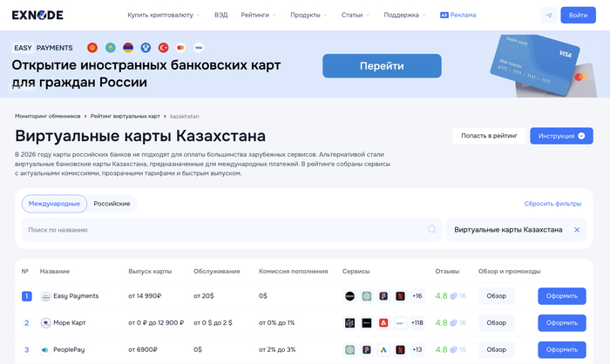
Task: Click the PeoplePay logo in third row
Action: (x=45, y=350)
